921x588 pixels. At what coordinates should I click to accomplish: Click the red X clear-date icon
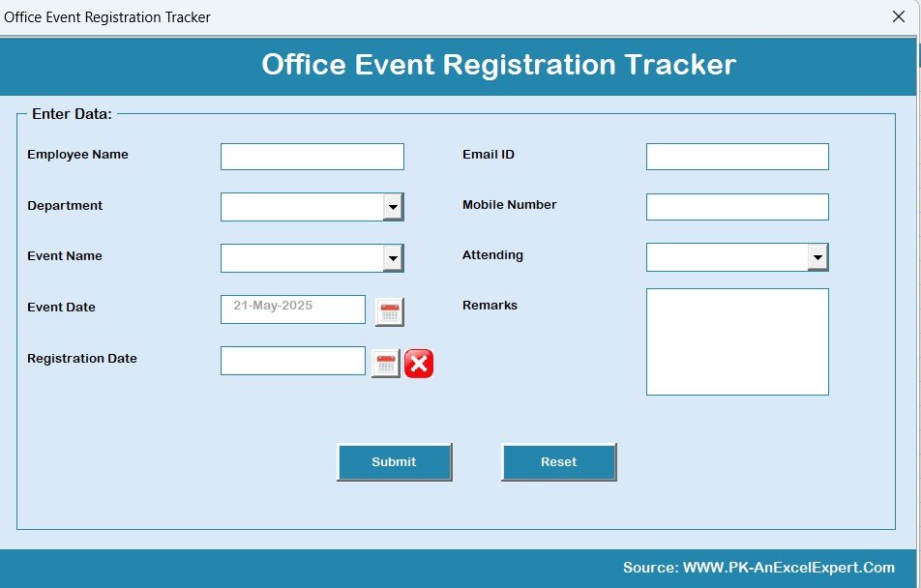tap(419, 364)
